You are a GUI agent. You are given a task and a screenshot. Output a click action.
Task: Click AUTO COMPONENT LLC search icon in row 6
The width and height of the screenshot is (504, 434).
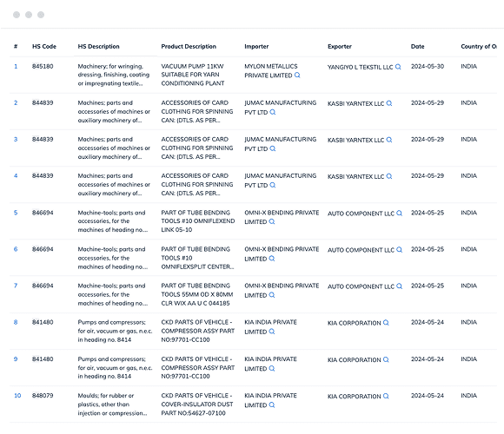tap(399, 250)
